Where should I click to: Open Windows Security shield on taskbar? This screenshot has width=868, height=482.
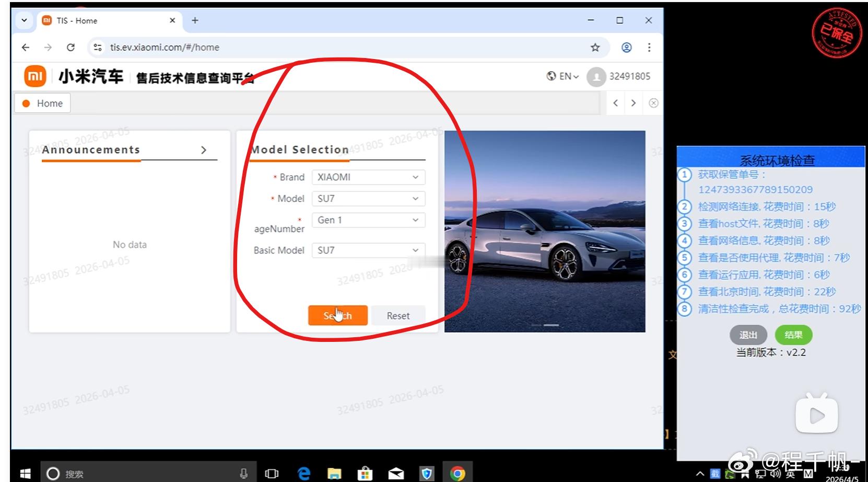427,474
